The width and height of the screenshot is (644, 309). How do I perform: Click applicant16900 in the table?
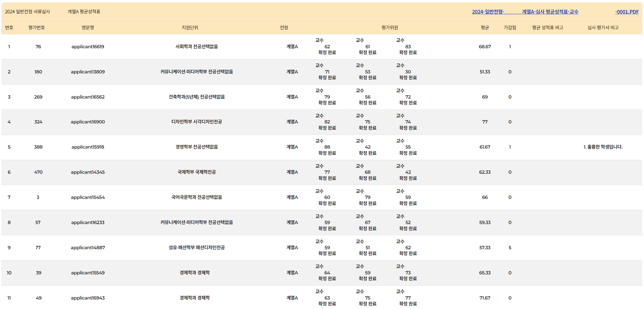point(88,122)
